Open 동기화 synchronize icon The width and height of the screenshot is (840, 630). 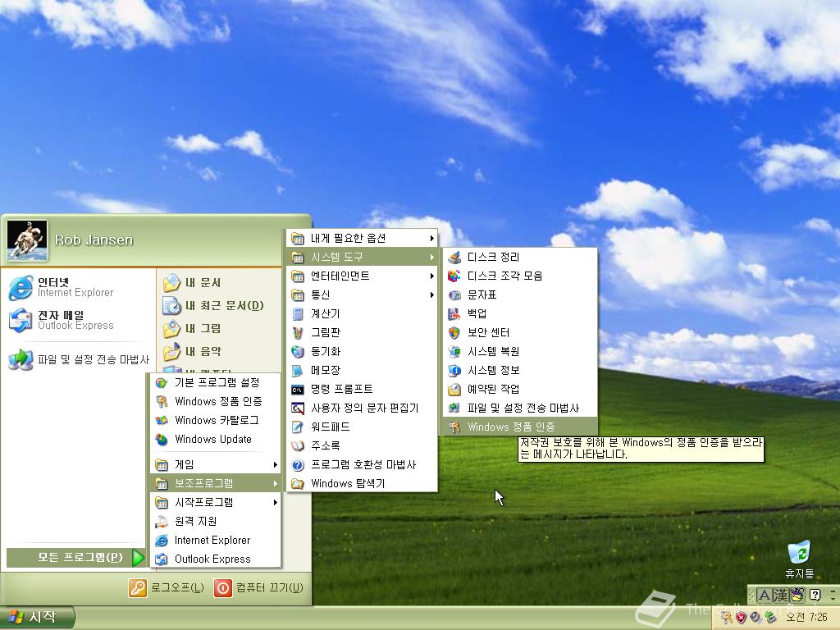[x=298, y=351]
